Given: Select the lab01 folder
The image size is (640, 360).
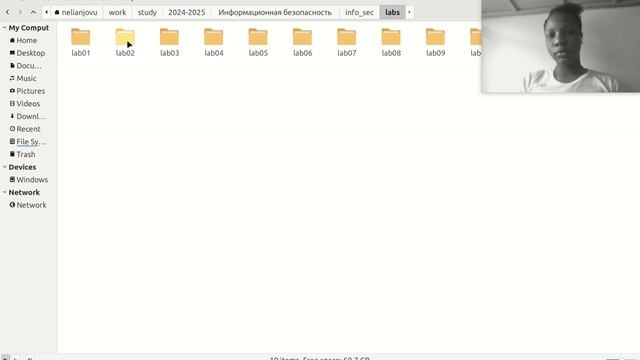Looking at the screenshot, I should click(81, 42).
